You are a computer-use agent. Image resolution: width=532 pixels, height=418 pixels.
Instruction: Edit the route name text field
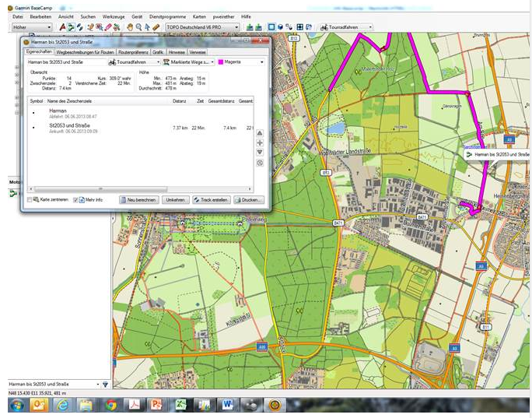coord(65,61)
